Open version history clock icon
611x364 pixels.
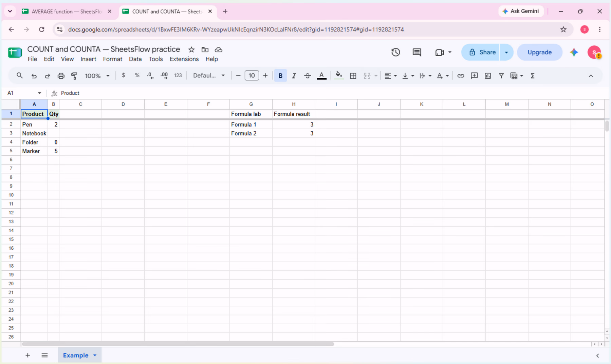click(x=395, y=52)
